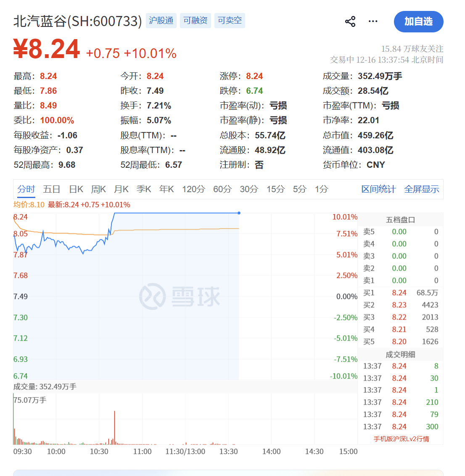Viewport: 465px width, 476px height.
Task: Click the 可融资 tag
Action: point(195,21)
